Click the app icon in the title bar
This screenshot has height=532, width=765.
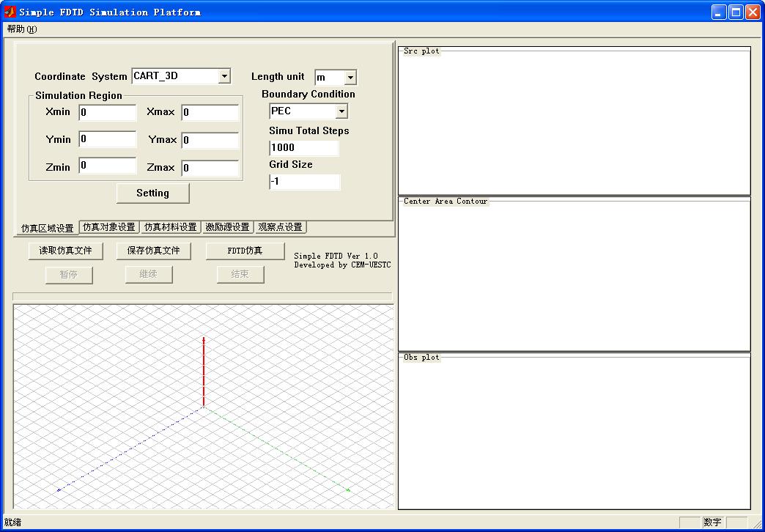point(10,12)
